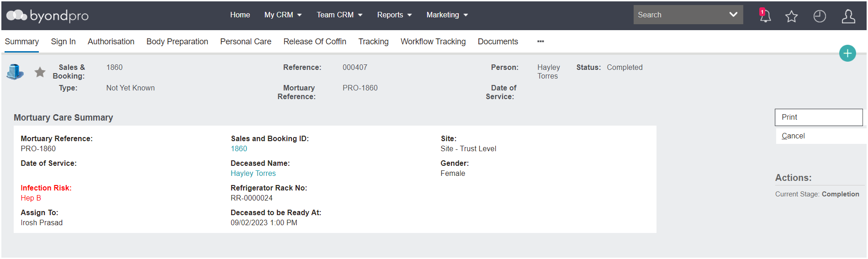The width and height of the screenshot is (868, 259).
Task: Click the Completed status value
Action: 625,68
